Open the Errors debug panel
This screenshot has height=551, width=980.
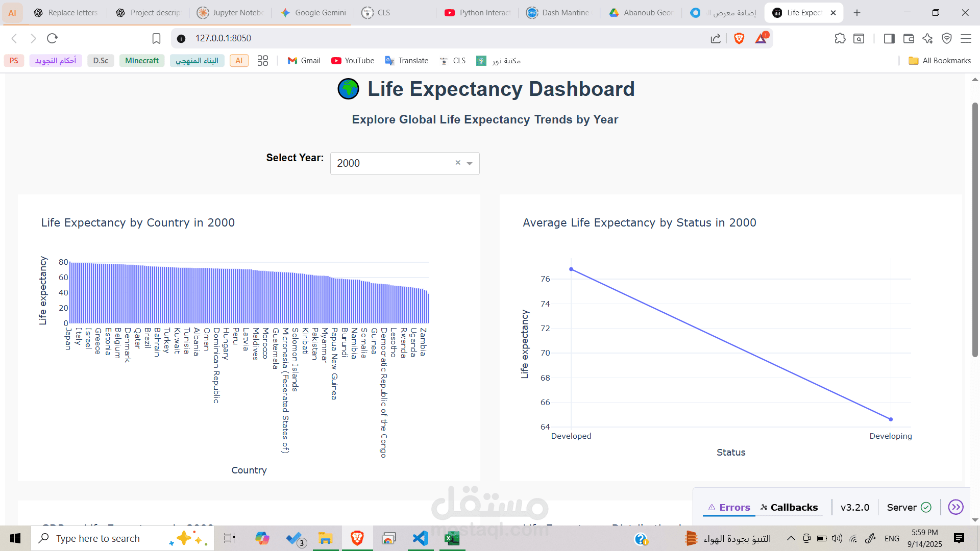pyautogui.click(x=729, y=508)
